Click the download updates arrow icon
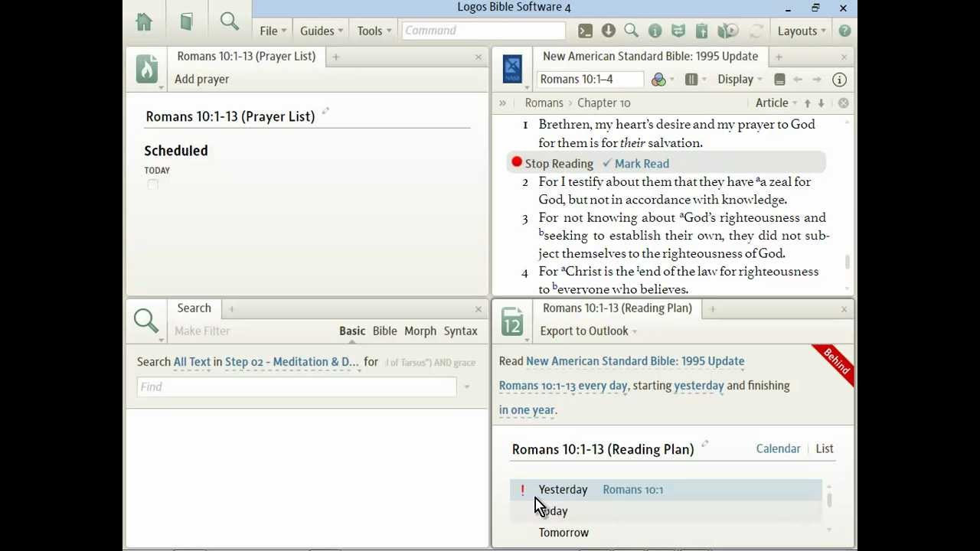The width and height of the screenshot is (980, 551). click(x=609, y=31)
